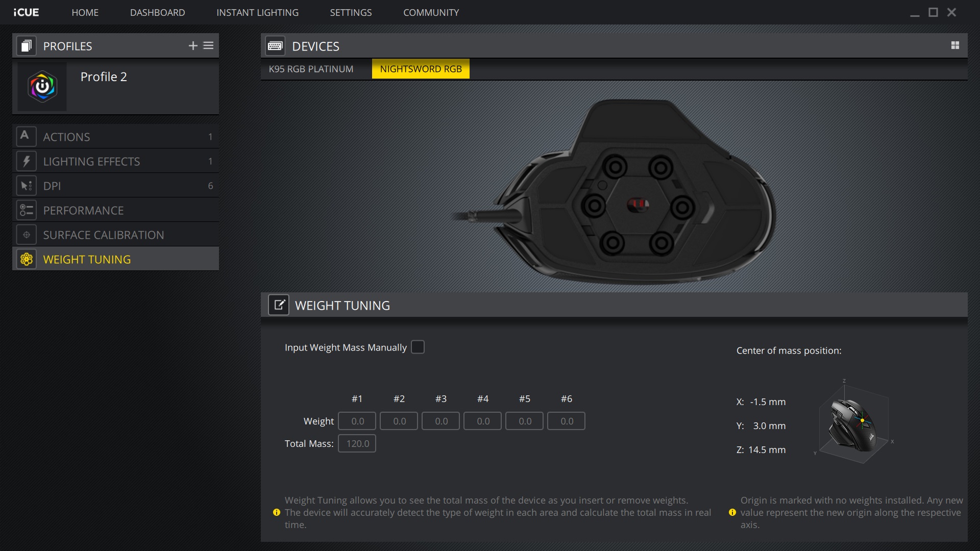The height and width of the screenshot is (551, 980).
Task: Open the profiles hamburger menu
Action: click(208, 46)
